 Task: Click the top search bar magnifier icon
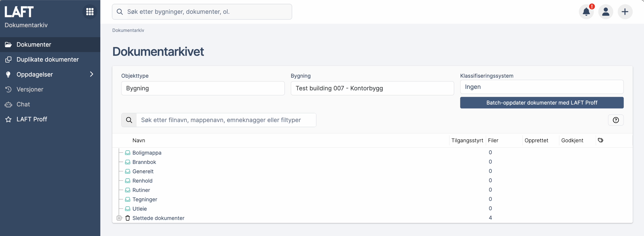(x=120, y=12)
